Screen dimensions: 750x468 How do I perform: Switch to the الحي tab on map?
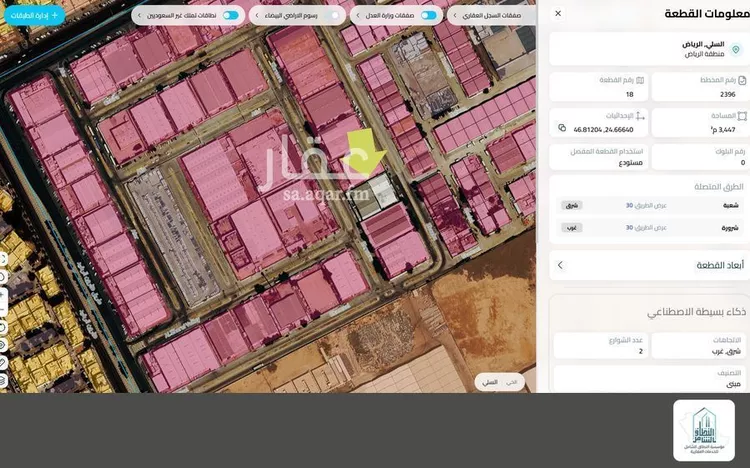click(511, 382)
